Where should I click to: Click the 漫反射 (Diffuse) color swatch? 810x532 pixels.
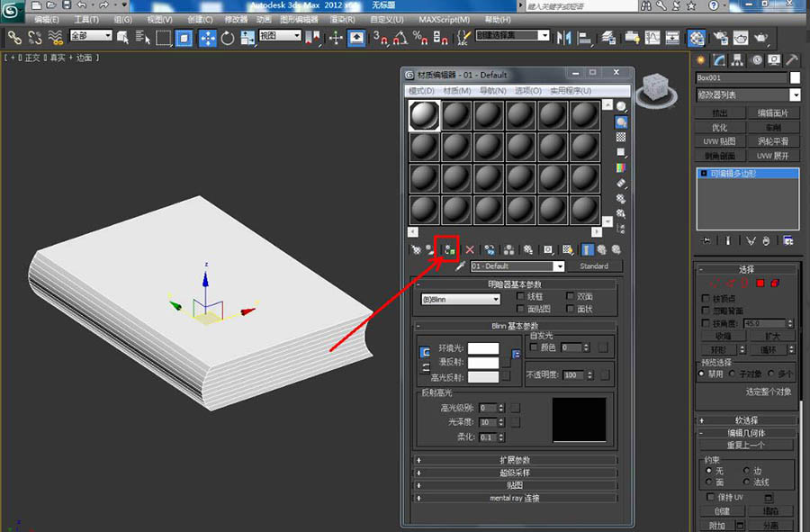click(x=482, y=362)
